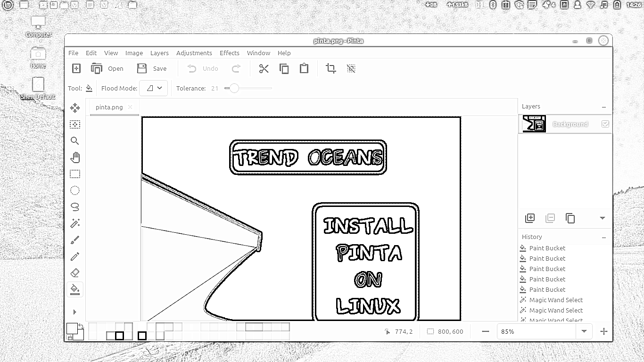Open the Adjustments menu

194,53
